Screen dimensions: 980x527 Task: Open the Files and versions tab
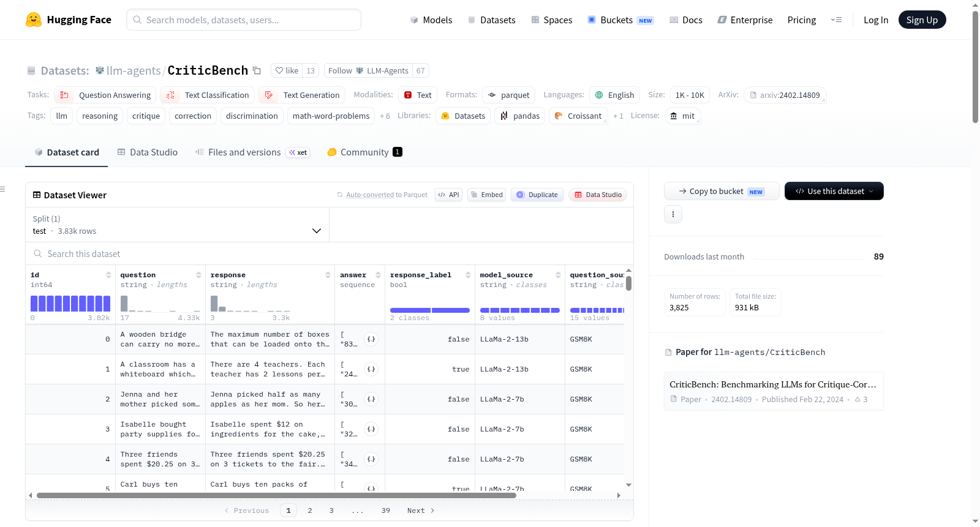252,152
